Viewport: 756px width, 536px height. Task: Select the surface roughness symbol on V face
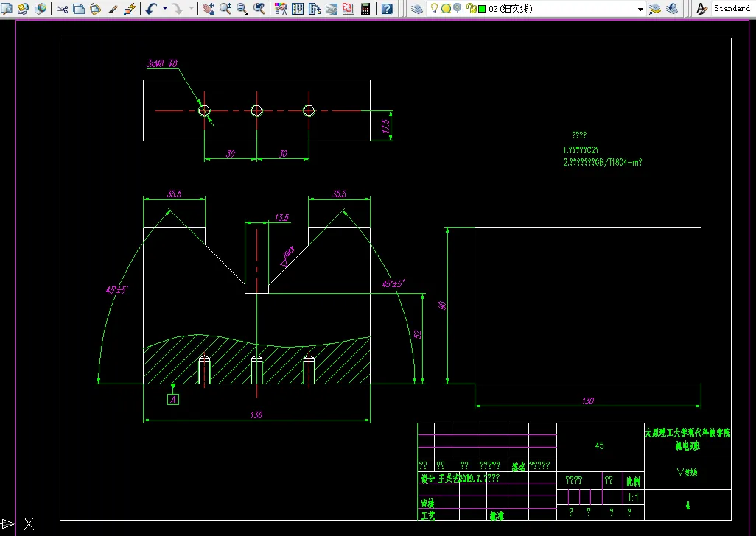point(287,256)
